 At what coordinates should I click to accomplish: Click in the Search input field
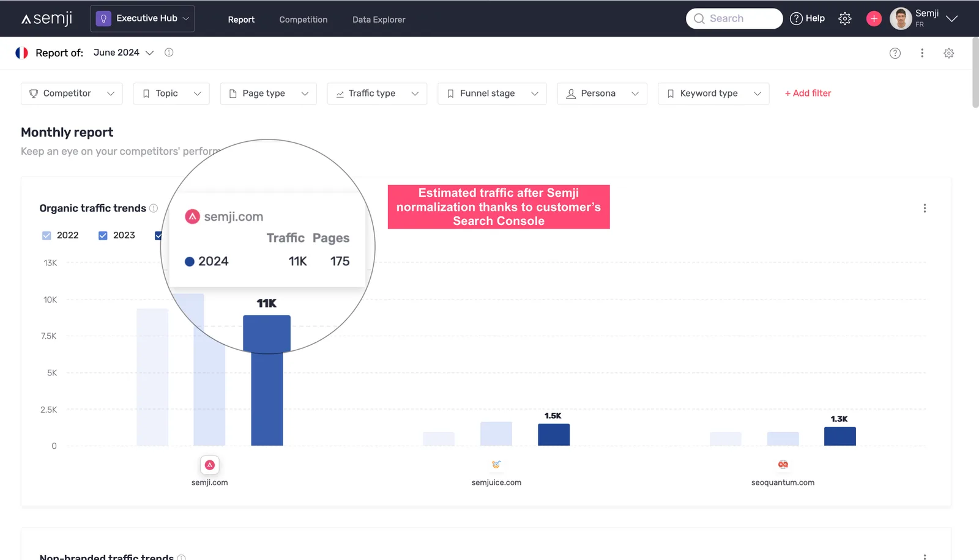[734, 18]
